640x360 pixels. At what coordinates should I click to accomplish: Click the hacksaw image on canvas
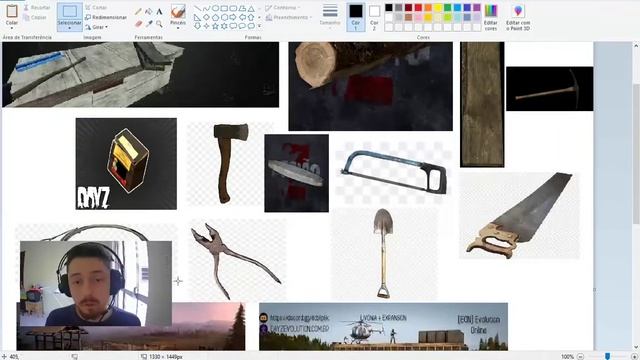pos(393,172)
